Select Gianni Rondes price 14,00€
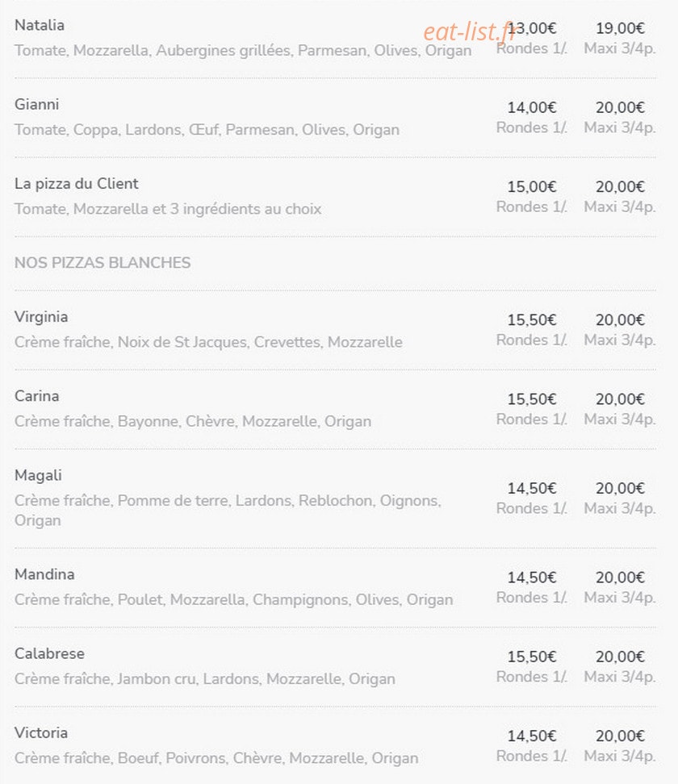The height and width of the screenshot is (784, 678). 532,107
